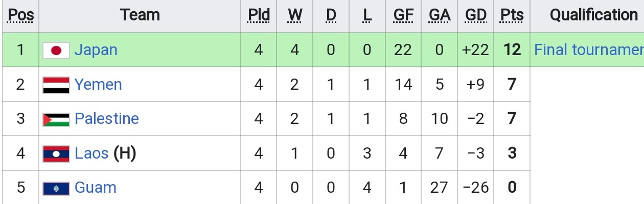Click the Yemen flag icon
This screenshot has width=644, height=204.
point(56,85)
